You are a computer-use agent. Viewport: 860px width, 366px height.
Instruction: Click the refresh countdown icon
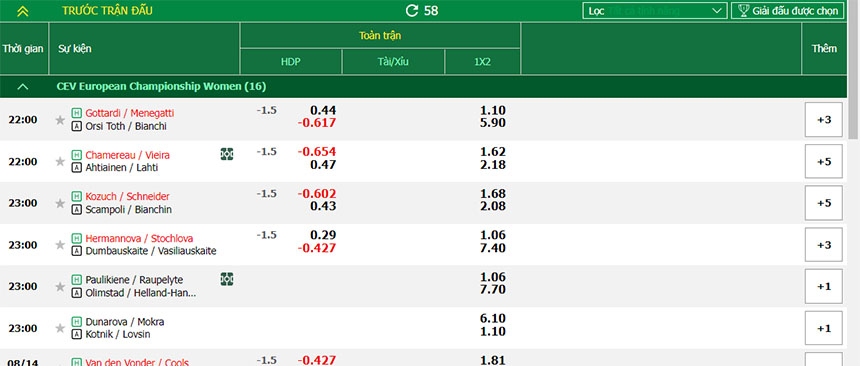point(411,10)
